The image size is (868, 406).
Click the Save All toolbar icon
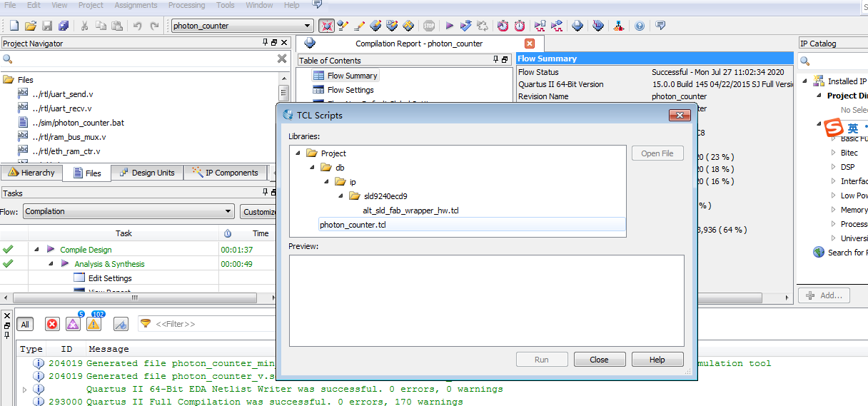pos(64,26)
